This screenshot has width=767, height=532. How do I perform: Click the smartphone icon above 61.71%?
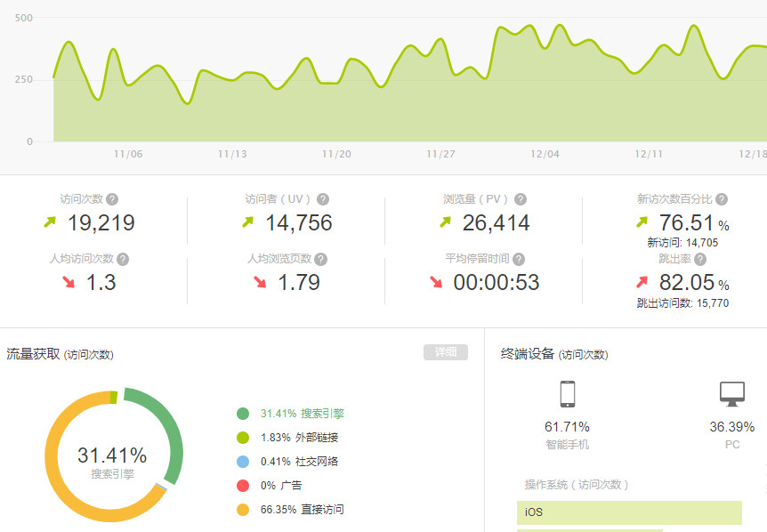568,393
